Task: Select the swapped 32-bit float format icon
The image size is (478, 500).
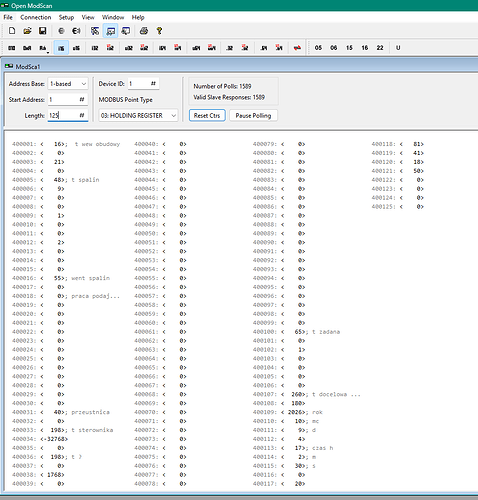Action: (245, 48)
